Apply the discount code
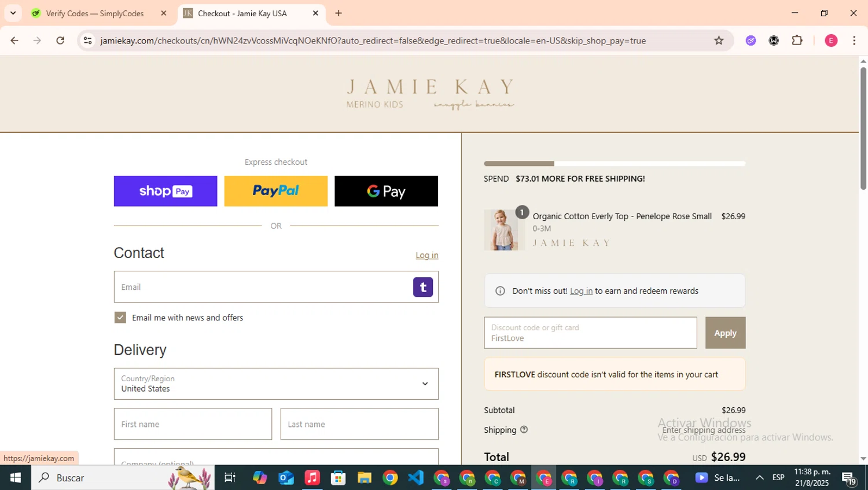868x490 pixels. tap(725, 333)
